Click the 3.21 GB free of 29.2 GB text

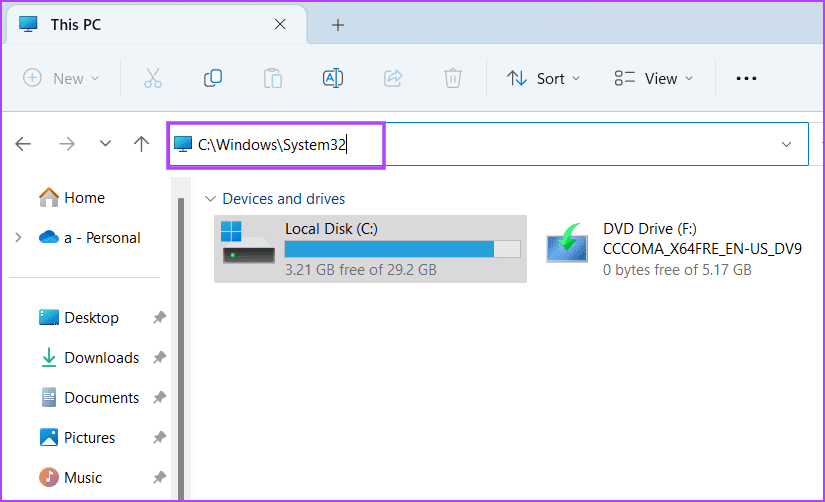tap(361, 270)
